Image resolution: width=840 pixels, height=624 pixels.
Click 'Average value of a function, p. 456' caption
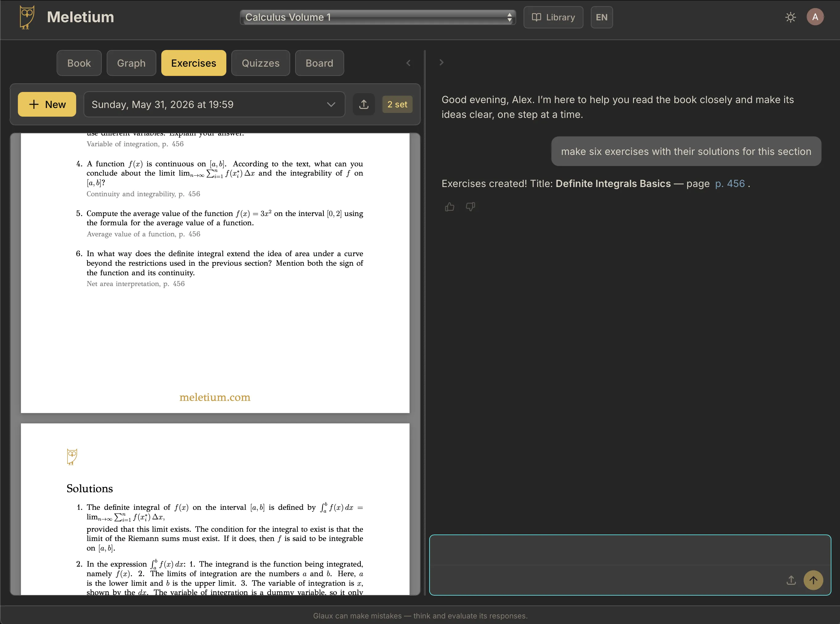point(143,234)
